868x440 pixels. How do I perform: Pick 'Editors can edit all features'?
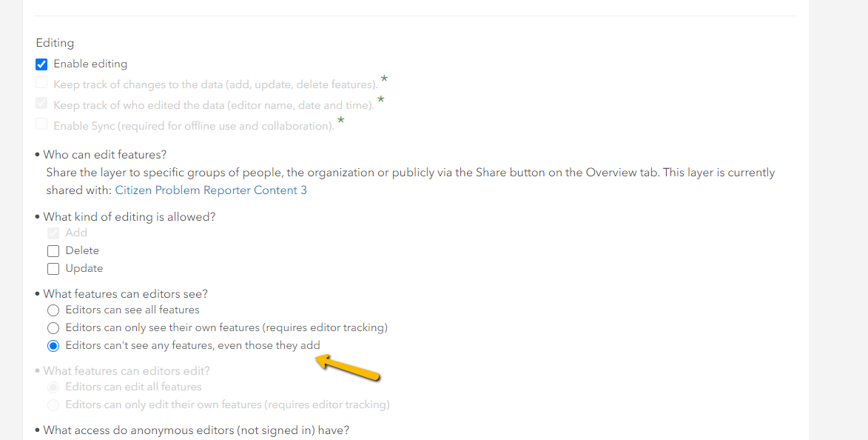pyautogui.click(x=53, y=387)
